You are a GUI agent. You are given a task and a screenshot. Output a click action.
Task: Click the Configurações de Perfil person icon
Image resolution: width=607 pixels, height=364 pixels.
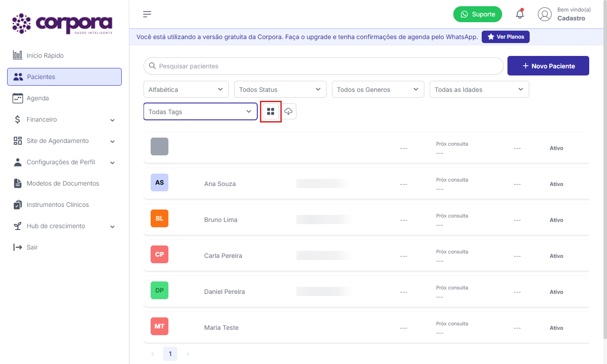tap(18, 162)
